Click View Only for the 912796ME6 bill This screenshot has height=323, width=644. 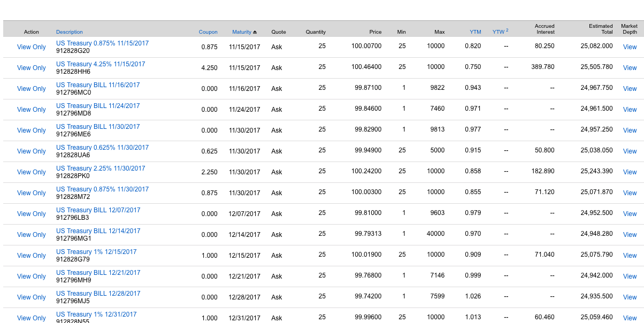[x=32, y=130]
